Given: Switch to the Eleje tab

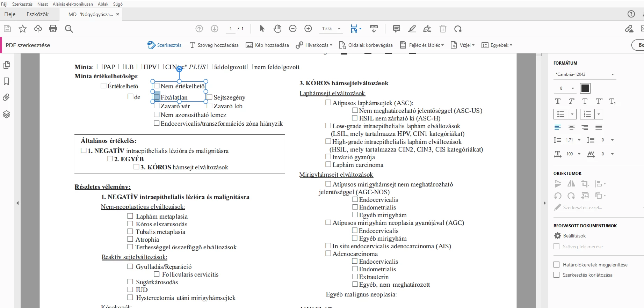Looking at the screenshot, I should (10, 14).
